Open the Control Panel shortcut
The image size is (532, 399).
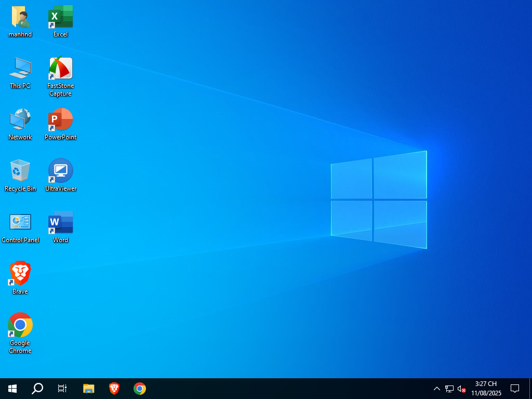pyautogui.click(x=20, y=222)
